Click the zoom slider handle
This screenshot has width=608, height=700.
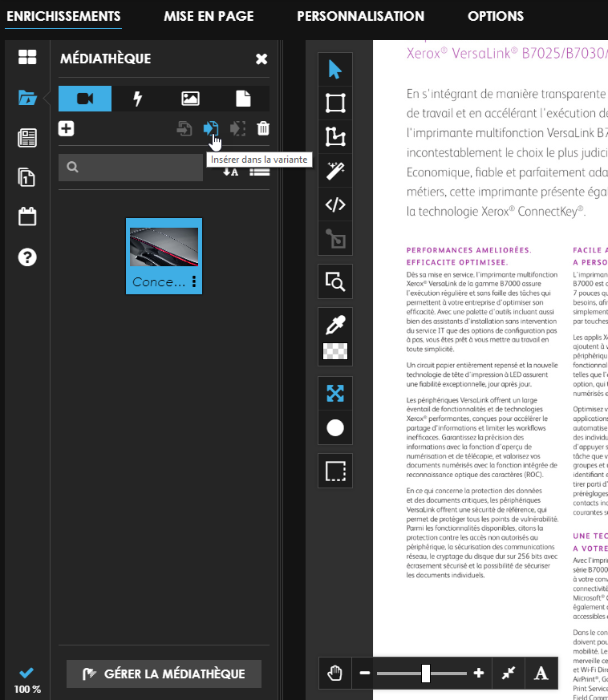click(x=426, y=674)
